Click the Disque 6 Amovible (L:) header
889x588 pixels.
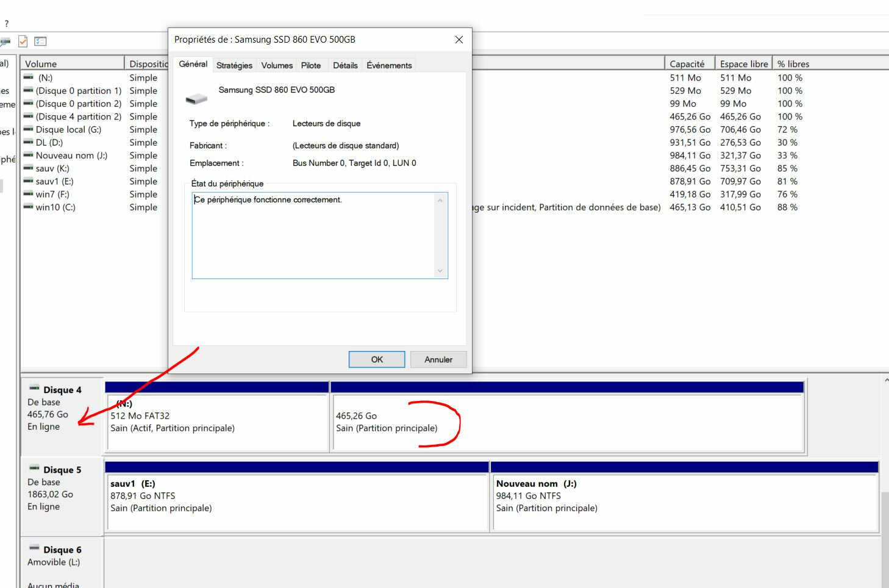coord(62,564)
